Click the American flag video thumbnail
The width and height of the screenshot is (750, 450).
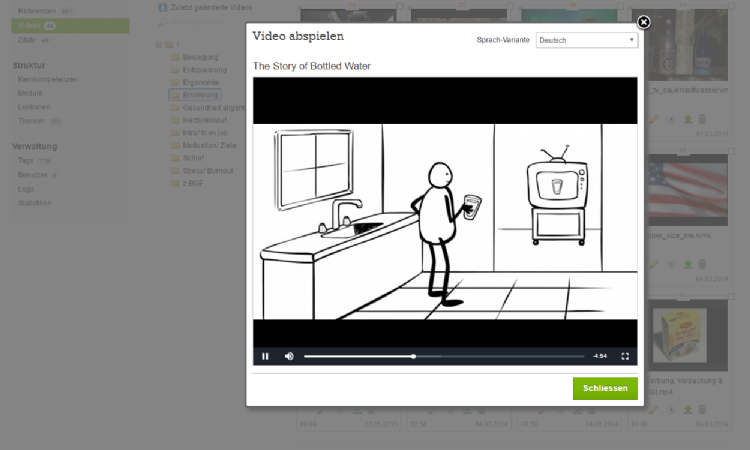[x=686, y=190]
